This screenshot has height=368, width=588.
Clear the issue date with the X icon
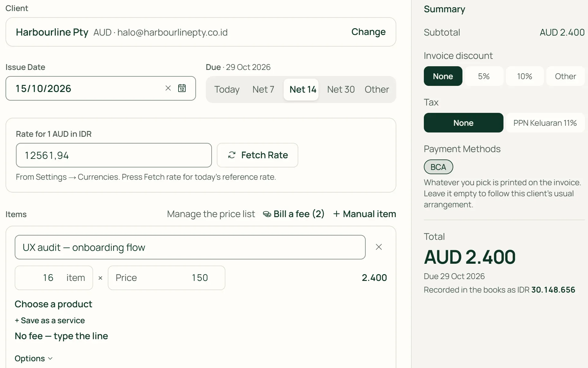pyautogui.click(x=168, y=88)
